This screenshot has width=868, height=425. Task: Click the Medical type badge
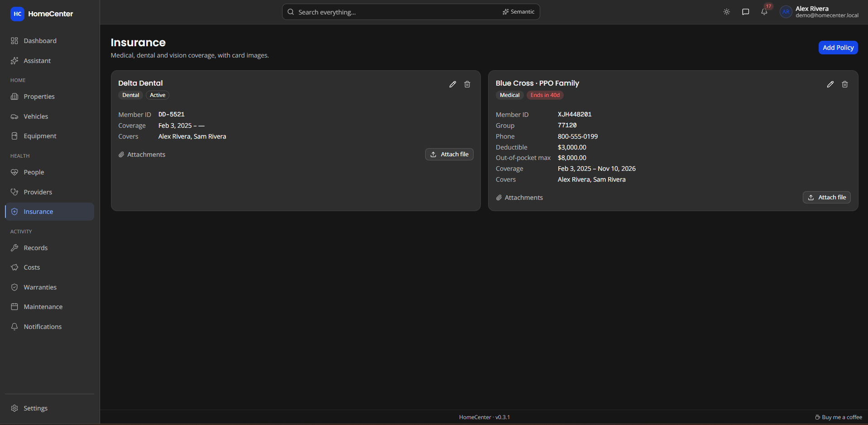[x=510, y=95]
